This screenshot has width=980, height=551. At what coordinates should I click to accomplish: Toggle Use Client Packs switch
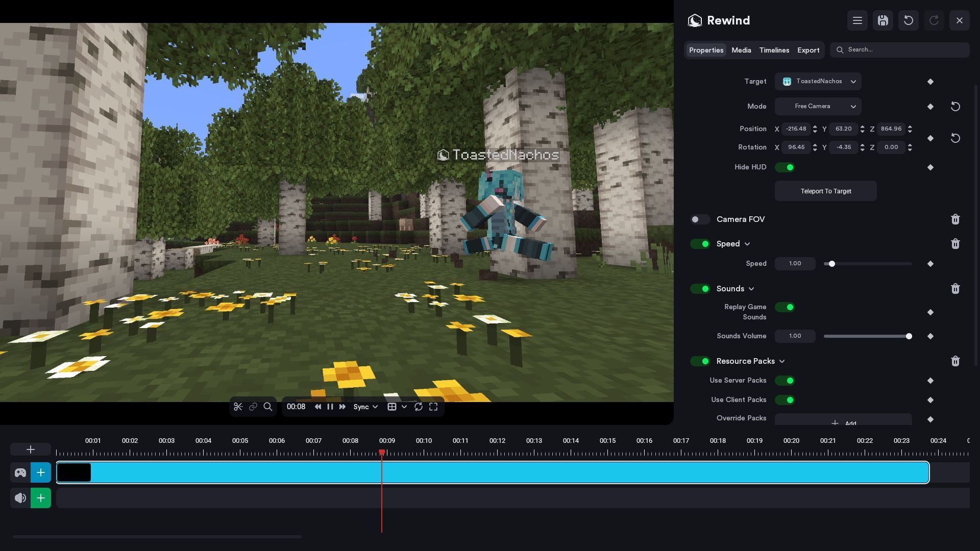(x=785, y=400)
